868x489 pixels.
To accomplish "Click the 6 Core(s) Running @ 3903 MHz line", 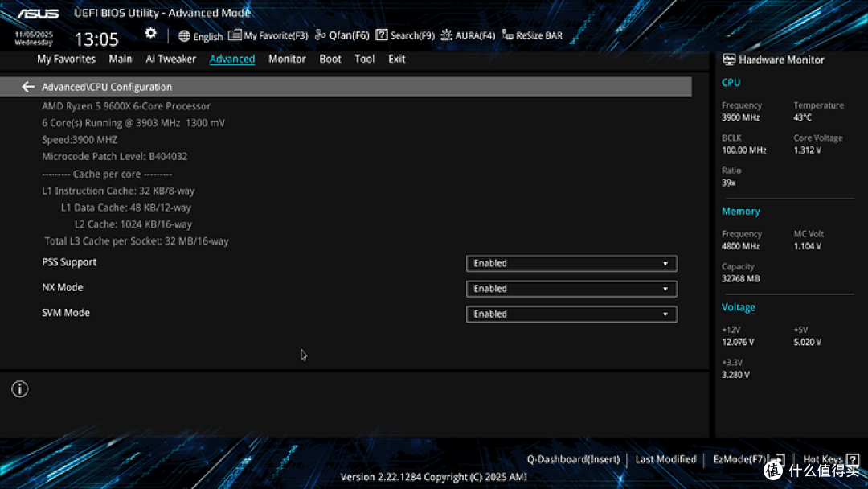I will click(133, 123).
